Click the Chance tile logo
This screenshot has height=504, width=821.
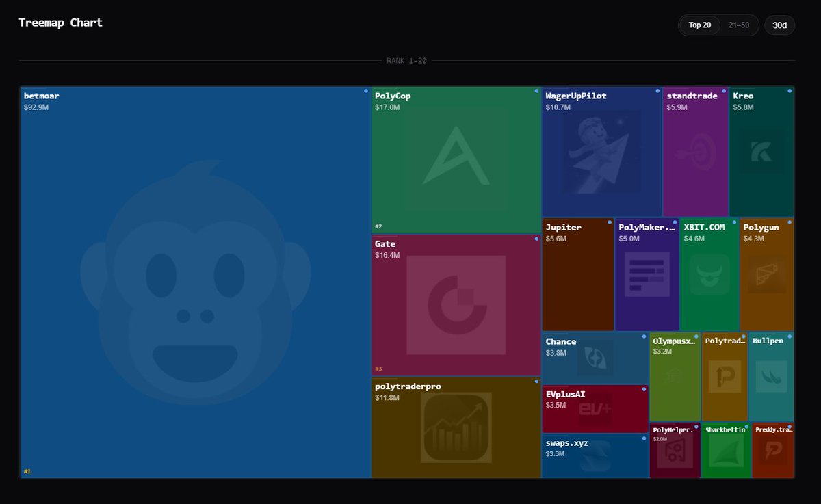[595, 358]
